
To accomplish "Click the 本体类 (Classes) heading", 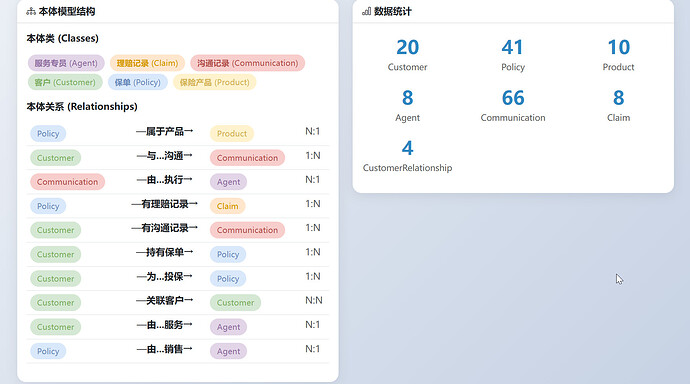I will click(x=62, y=38).
